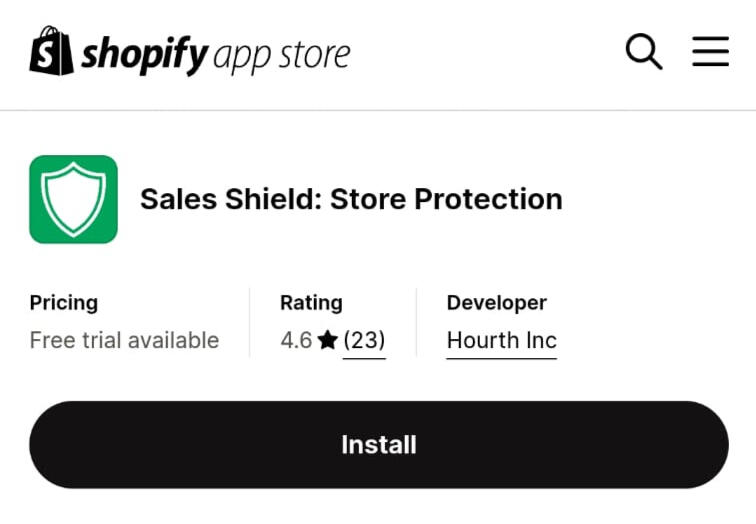The height and width of the screenshot is (524, 756).
Task: Open search with the magnifying glass icon
Action: [644, 52]
